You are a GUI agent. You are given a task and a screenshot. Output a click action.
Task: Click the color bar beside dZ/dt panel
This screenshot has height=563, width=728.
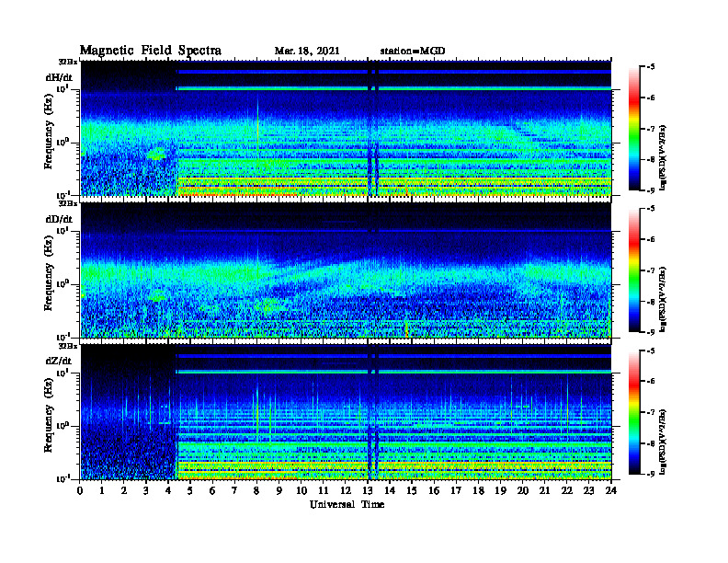634,412
